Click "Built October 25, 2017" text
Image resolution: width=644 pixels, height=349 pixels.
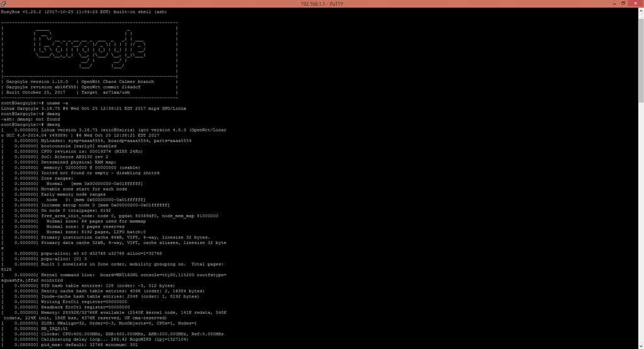[x=36, y=92]
